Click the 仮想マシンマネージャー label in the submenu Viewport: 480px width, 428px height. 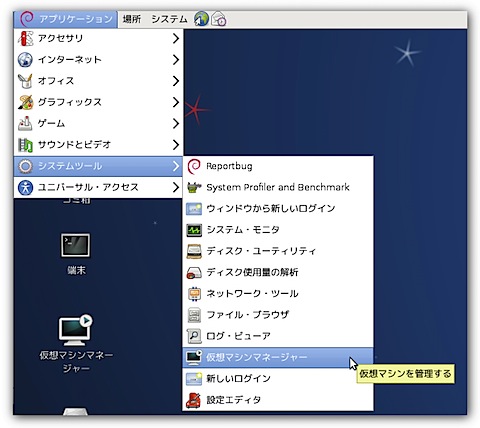257,357
